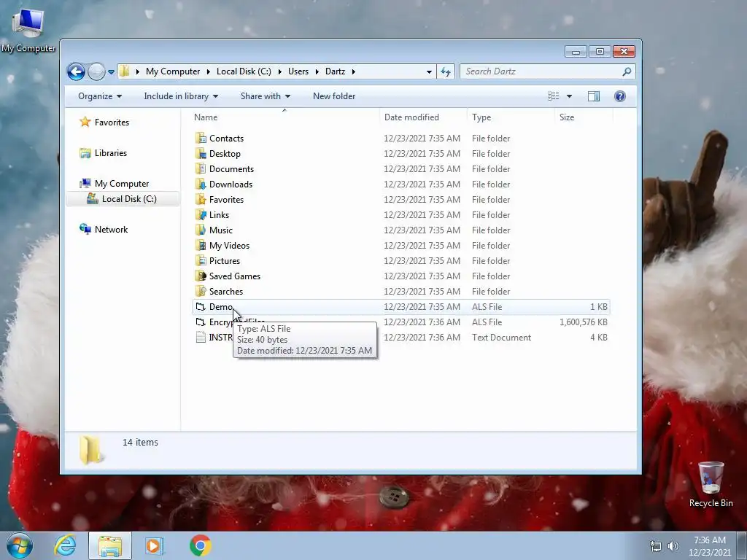Select the Links folder icon
The image size is (747, 560).
click(201, 215)
